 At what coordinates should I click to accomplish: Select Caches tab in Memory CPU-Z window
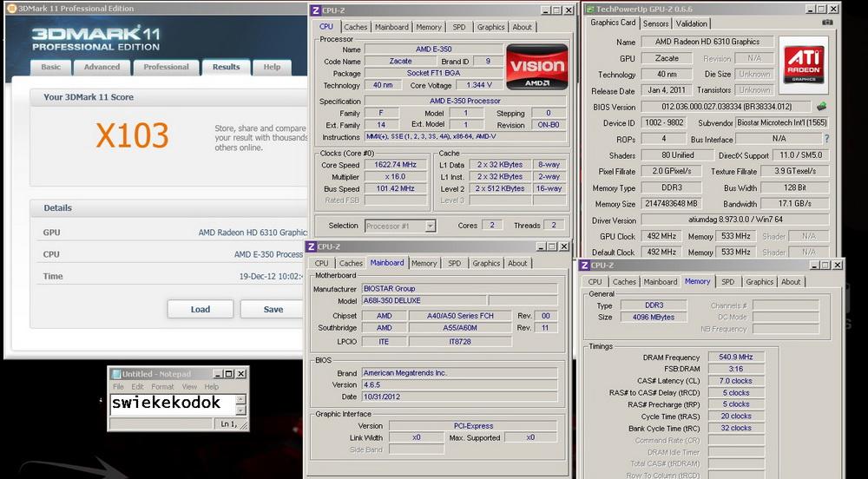coord(624,282)
